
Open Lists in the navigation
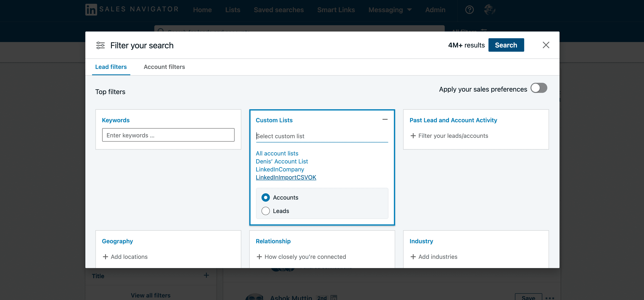(x=232, y=10)
